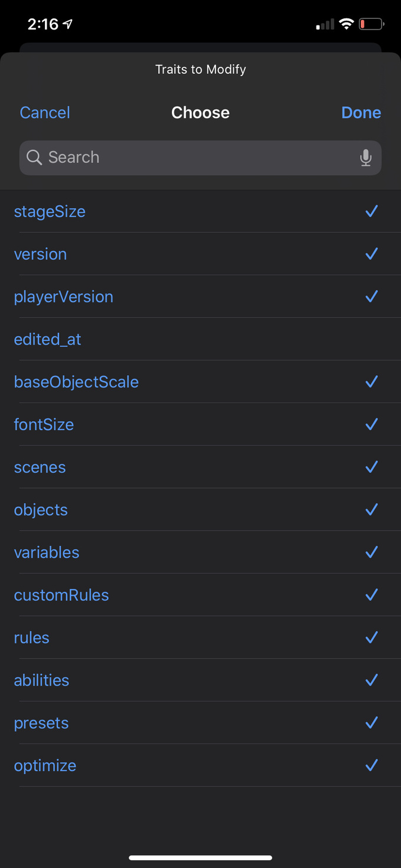Tap the rules row checkmark

[371, 637]
